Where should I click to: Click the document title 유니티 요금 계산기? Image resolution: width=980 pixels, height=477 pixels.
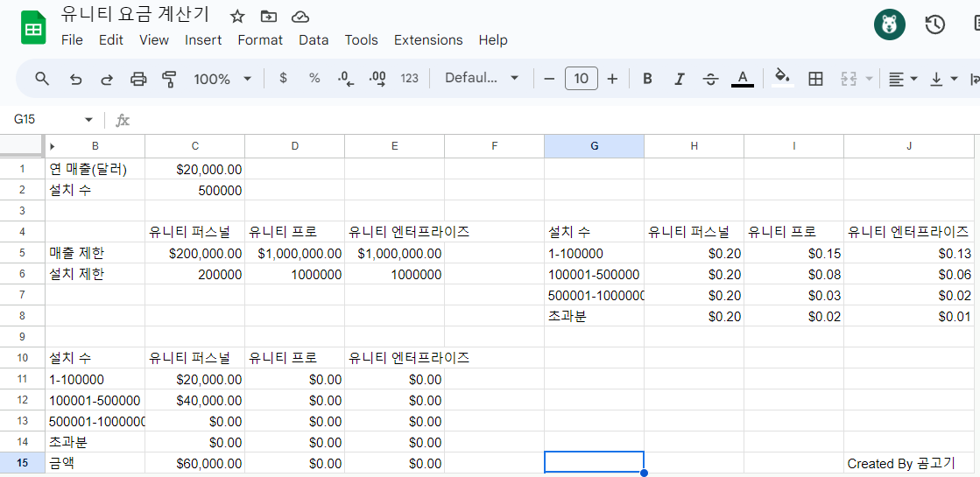point(135,14)
